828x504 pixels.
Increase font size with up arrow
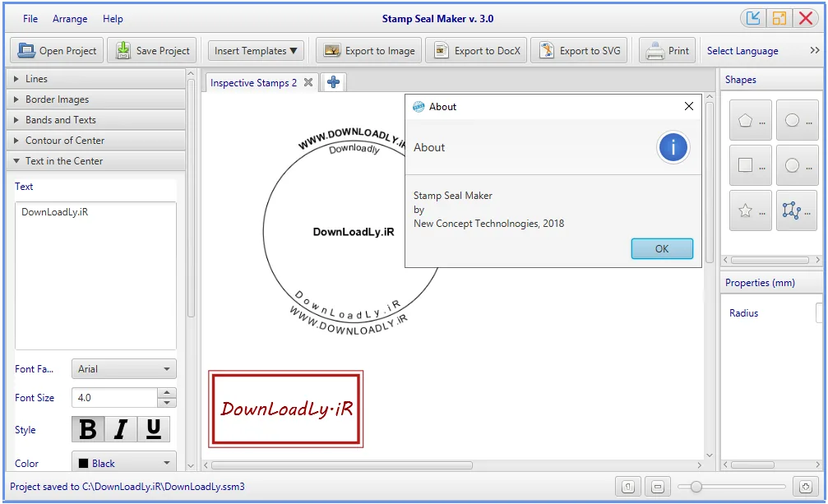167,393
